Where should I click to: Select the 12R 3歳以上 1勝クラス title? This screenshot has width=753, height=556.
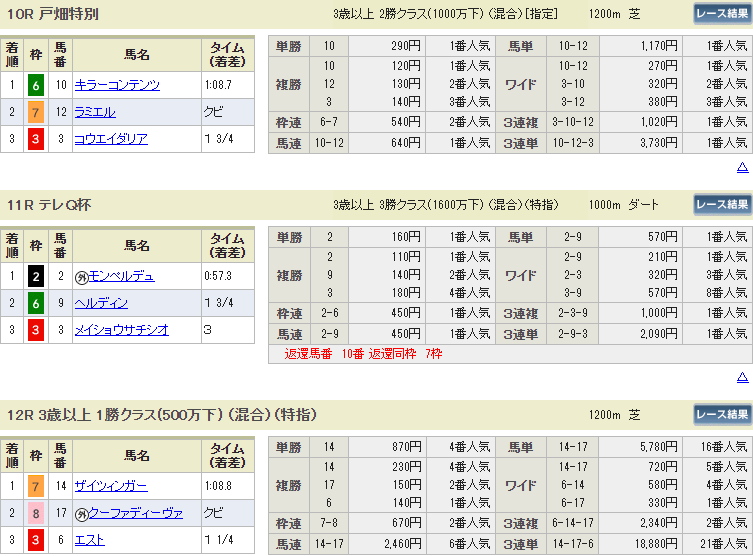coord(162,414)
